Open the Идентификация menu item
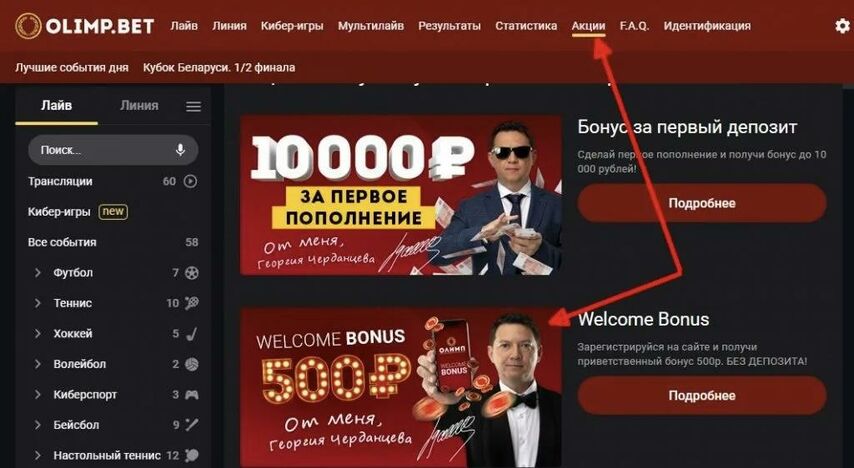The height and width of the screenshot is (468, 854). (707, 26)
